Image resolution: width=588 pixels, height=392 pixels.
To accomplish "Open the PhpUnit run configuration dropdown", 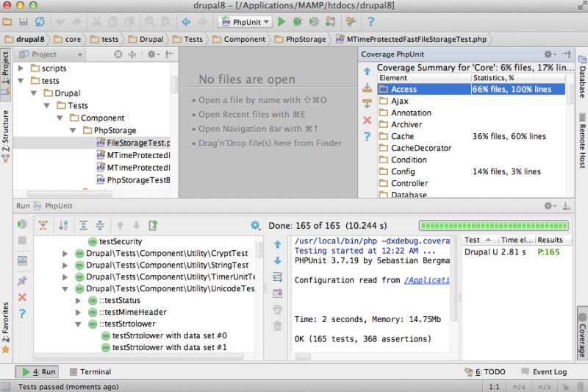I will coord(245,22).
